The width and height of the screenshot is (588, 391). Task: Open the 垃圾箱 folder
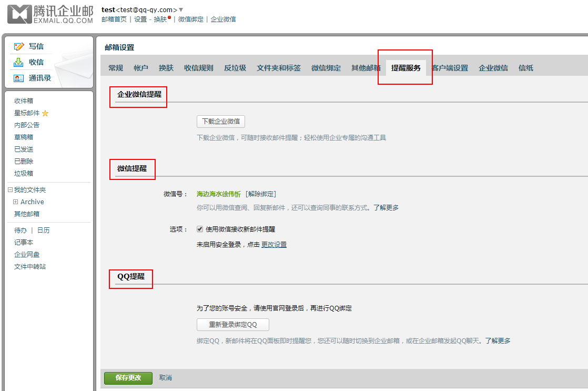[24, 173]
